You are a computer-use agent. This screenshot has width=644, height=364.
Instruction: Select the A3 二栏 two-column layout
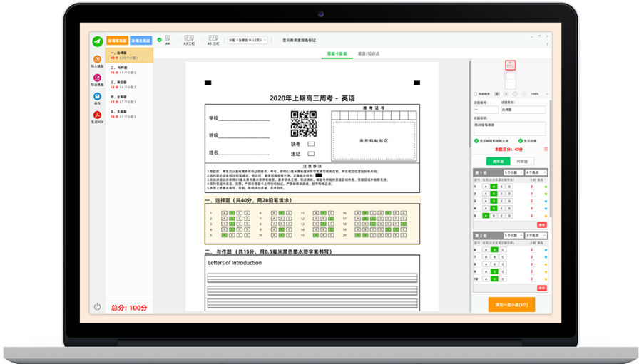point(189,40)
